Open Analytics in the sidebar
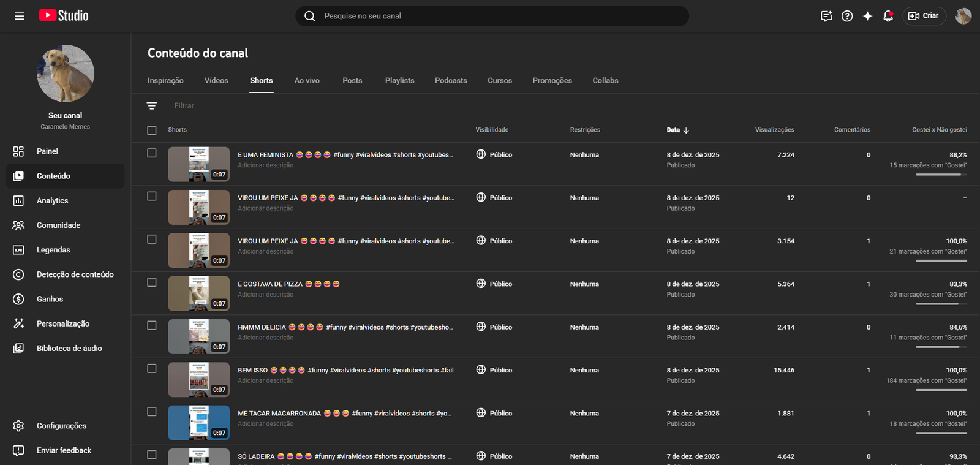 coord(52,200)
